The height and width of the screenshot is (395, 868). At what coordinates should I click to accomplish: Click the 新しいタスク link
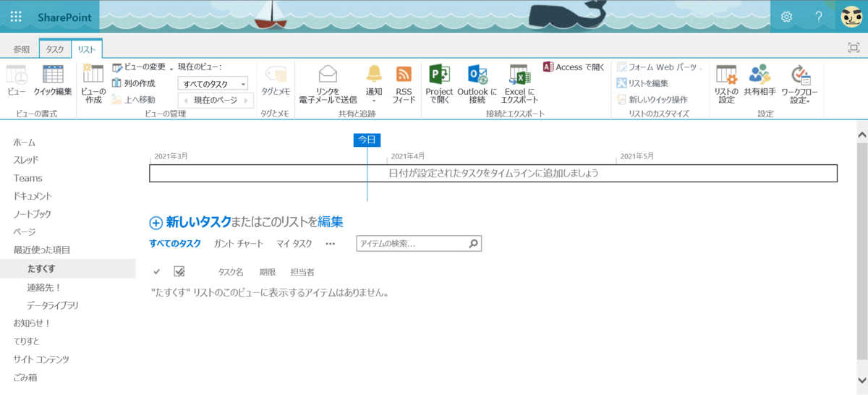(199, 222)
